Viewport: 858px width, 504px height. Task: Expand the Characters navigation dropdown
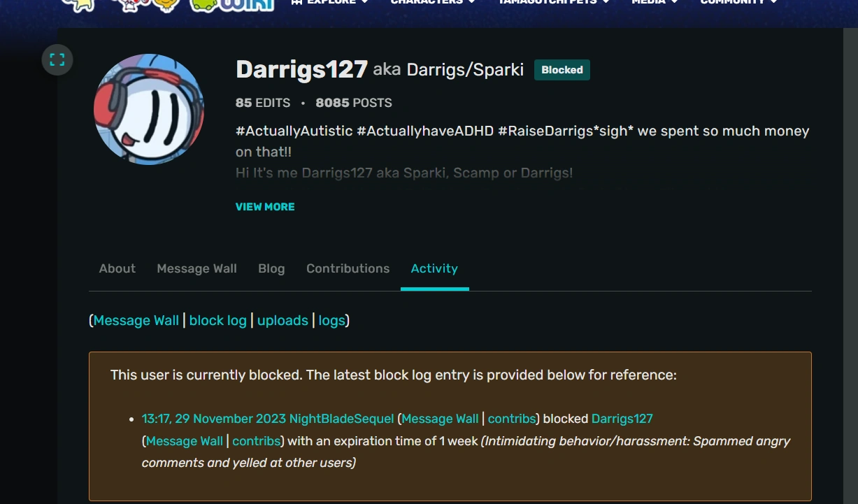pyautogui.click(x=427, y=2)
